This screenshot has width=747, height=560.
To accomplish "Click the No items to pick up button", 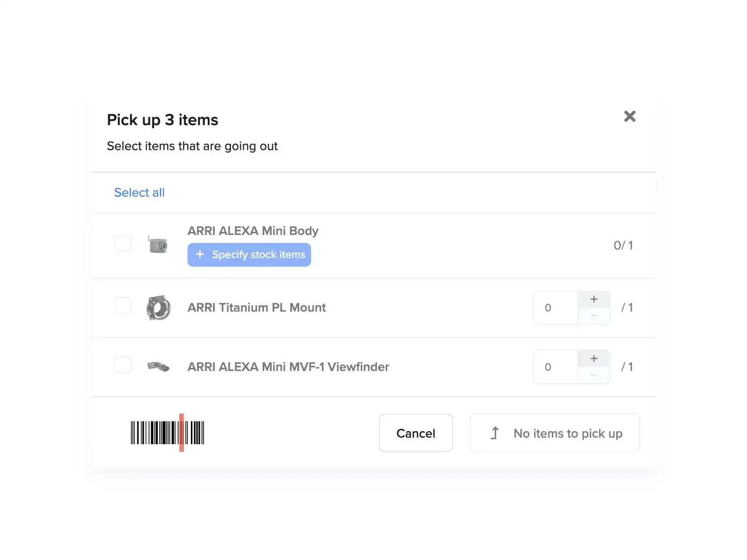I will pyautogui.click(x=555, y=433).
